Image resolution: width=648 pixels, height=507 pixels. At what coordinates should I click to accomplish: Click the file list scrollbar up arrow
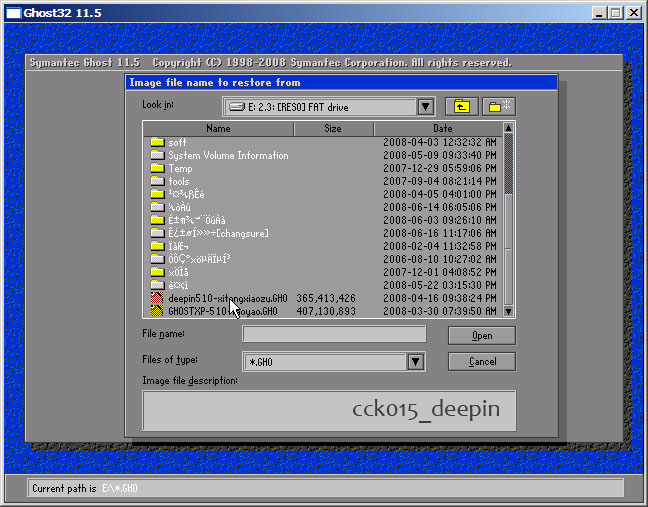click(508, 128)
